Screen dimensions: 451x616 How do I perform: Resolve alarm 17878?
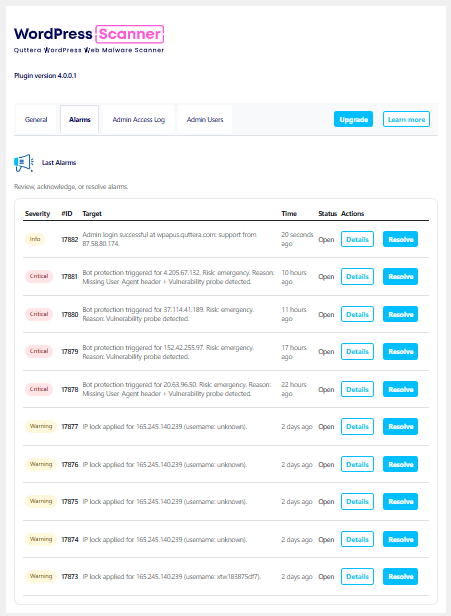pos(400,389)
